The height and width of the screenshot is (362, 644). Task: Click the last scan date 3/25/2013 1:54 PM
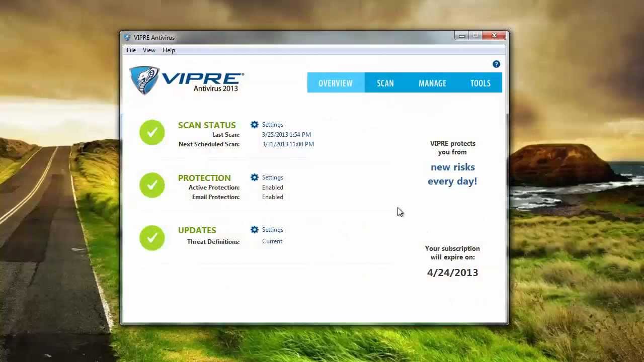(x=286, y=135)
